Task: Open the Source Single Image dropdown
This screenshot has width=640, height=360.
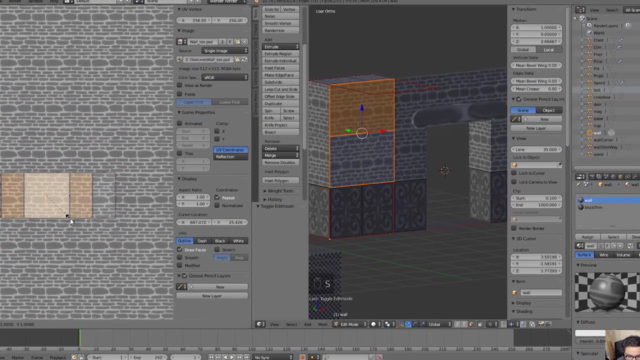Action: [x=224, y=51]
